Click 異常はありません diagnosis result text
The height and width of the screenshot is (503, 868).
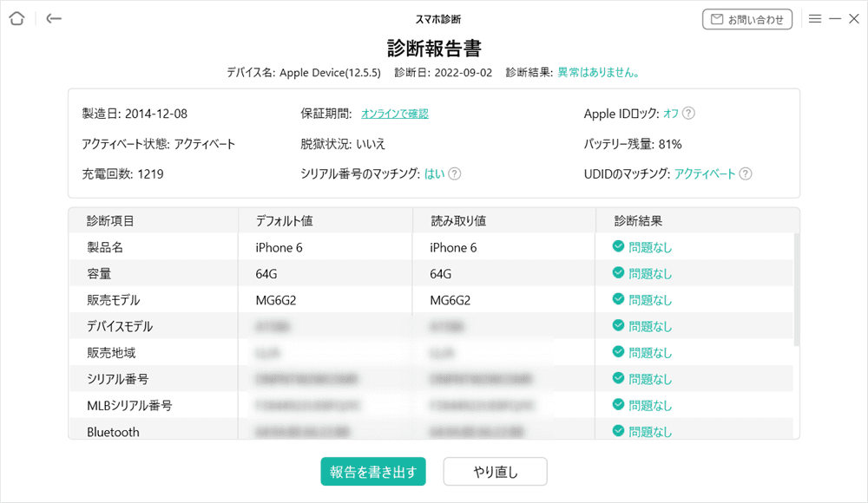[x=599, y=73]
